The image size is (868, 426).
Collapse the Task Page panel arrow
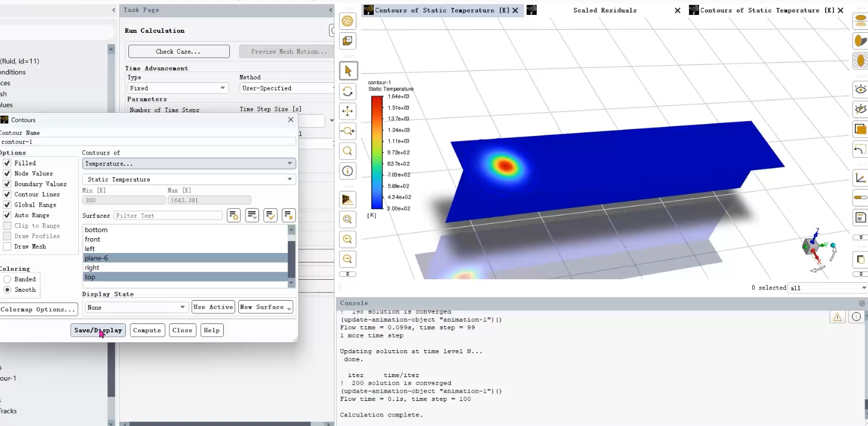point(331,10)
